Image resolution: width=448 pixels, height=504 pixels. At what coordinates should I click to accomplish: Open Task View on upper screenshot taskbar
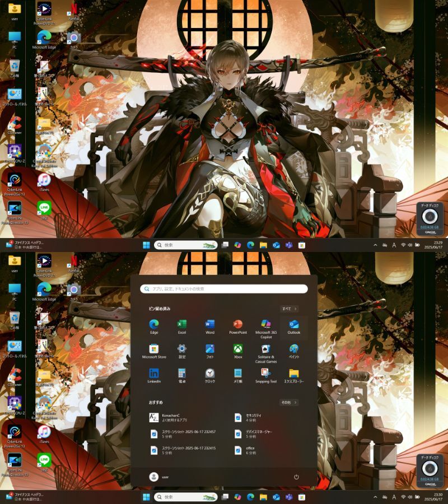(x=225, y=245)
